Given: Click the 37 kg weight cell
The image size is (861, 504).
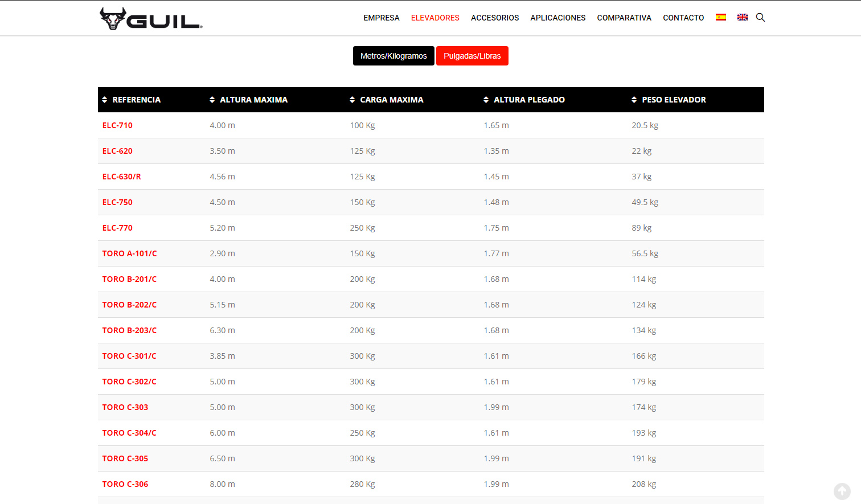Looking at the screenshot, I should click(642, 177).
